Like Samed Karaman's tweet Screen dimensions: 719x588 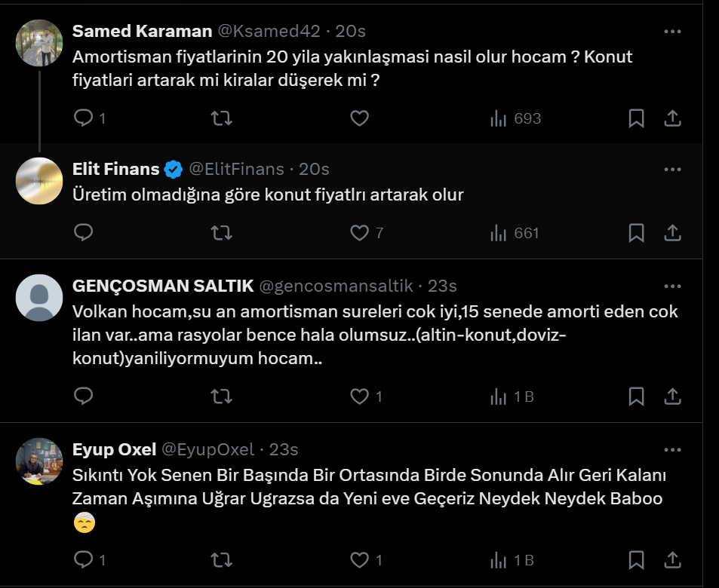pyautogui.click(x=360, y=118)
